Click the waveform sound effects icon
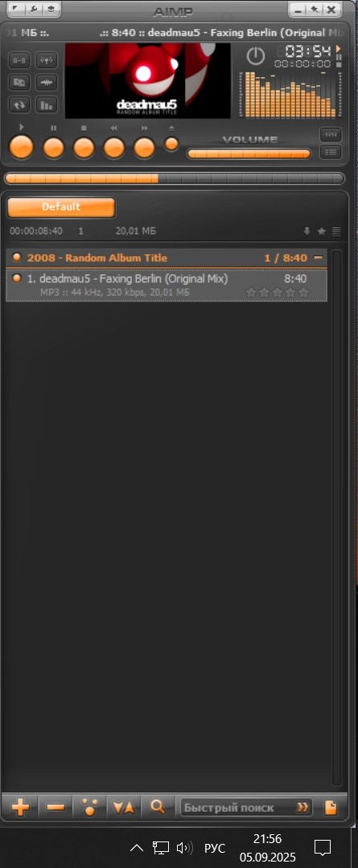The height and width of the screenshot is (868, 358). point(47,83)
